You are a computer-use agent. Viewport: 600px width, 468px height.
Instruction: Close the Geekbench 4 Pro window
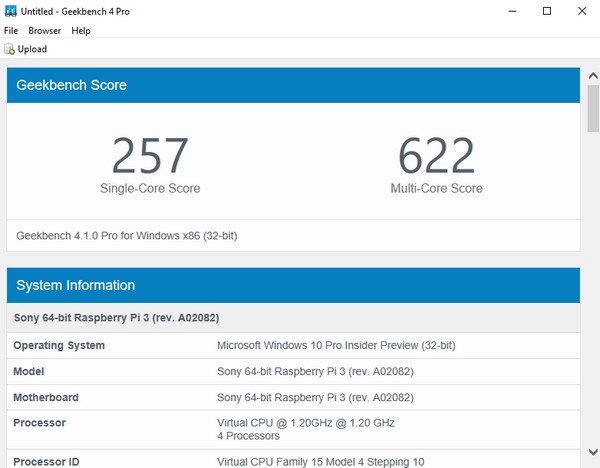[582, 11]
